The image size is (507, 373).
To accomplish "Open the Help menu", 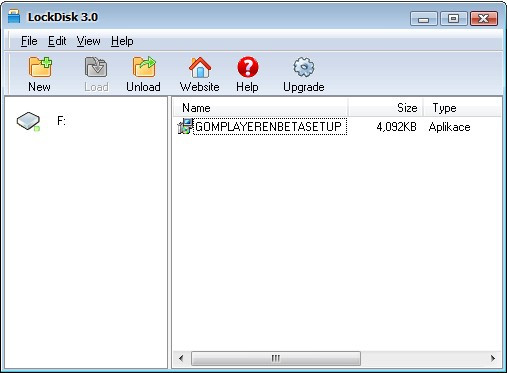I will (122, 41).
